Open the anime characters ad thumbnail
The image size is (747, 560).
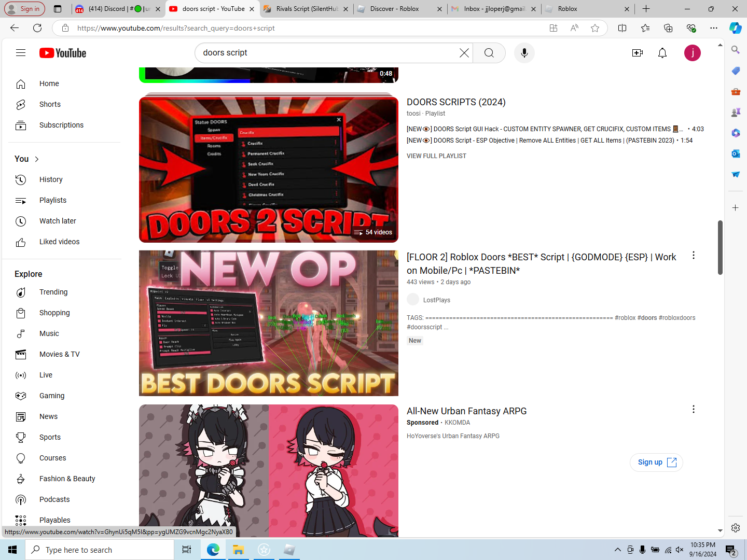pos(269,471)
